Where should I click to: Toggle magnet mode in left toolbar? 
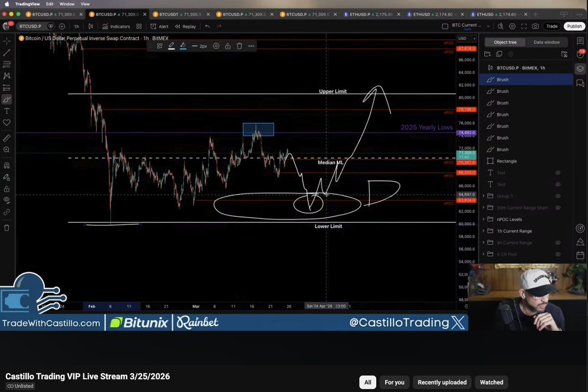point(6,165)
